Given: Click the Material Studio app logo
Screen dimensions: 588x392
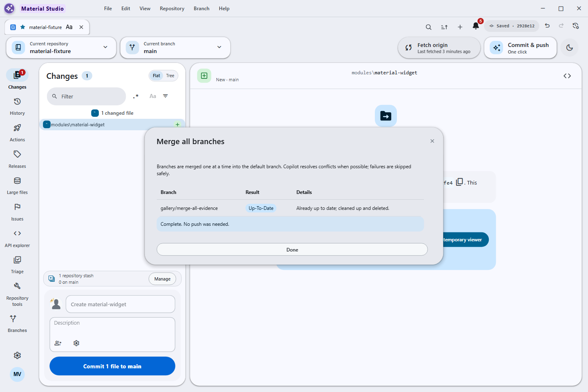Looking at the screenshot, I should [9, 9].
